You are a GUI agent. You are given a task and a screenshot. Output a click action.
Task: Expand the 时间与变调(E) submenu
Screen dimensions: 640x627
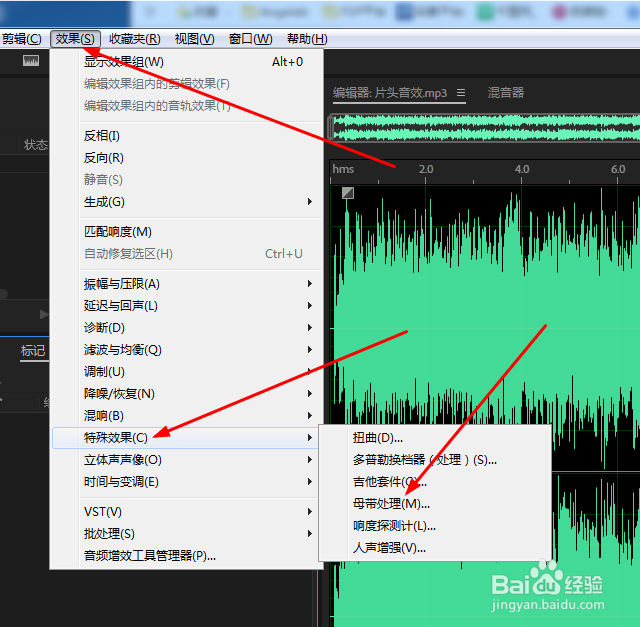[187, 482]
